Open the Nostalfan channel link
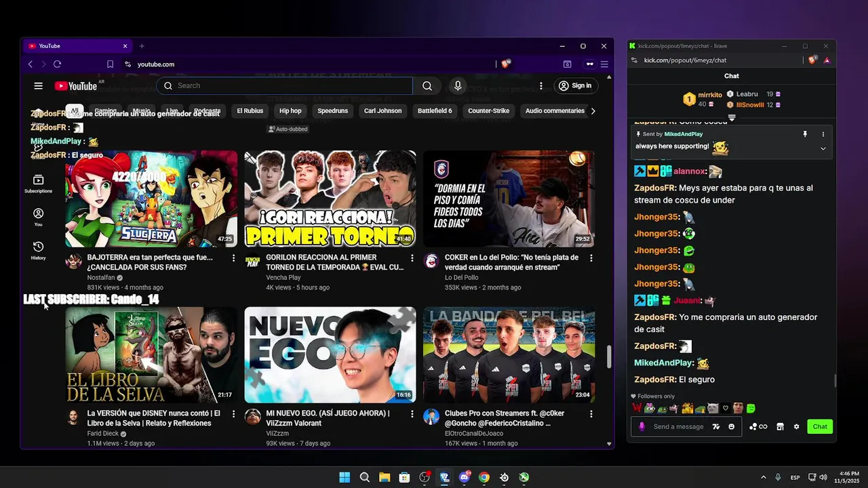This screenshot has height=488, width=868. [x=101, y=278]
